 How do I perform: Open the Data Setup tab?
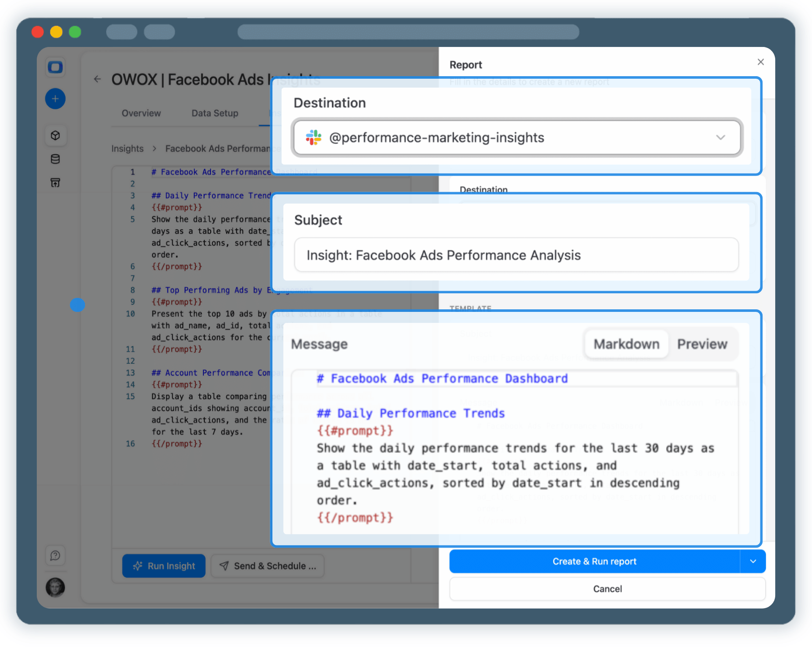pos(214,113)
